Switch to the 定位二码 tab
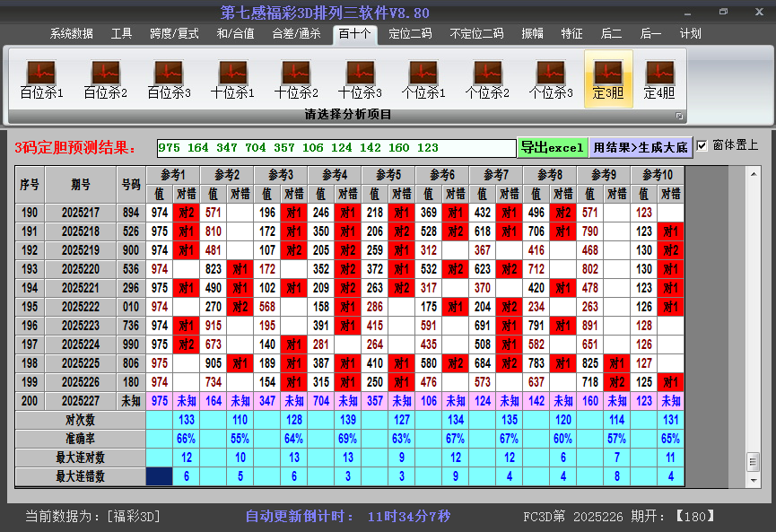 (410, 34)
